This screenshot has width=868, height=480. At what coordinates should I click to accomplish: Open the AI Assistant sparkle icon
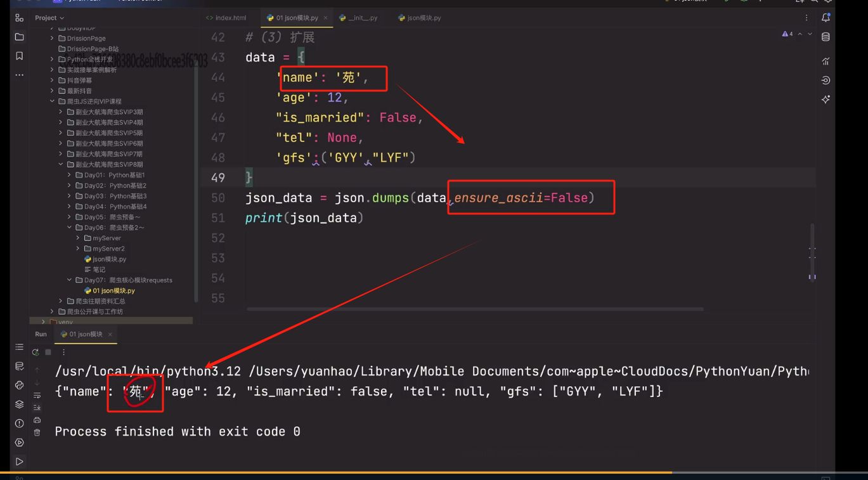(826, 99)
